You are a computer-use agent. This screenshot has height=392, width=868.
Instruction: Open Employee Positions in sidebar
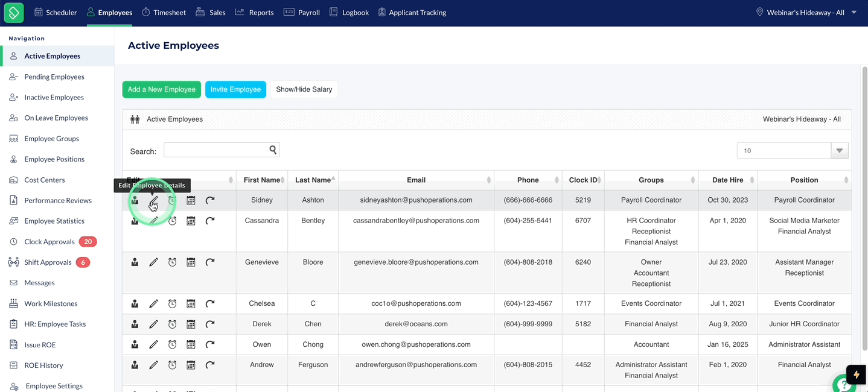pyautogui.click(x=54, y=159)
